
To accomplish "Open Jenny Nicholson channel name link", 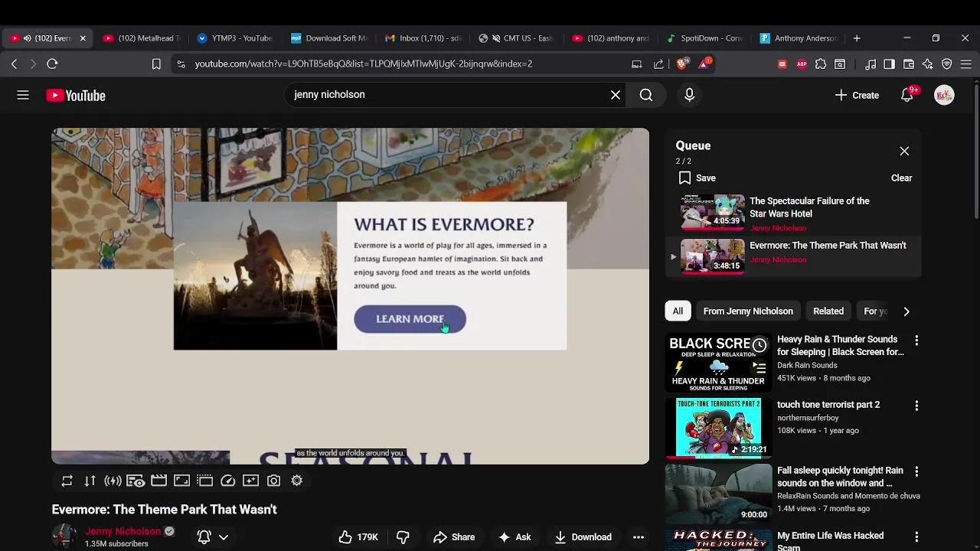I will pos(123,531).
